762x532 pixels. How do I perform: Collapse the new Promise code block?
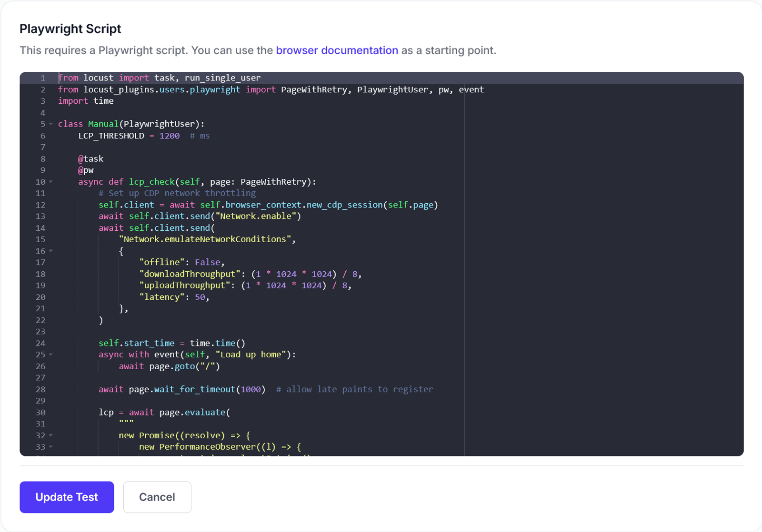point(50,435)
